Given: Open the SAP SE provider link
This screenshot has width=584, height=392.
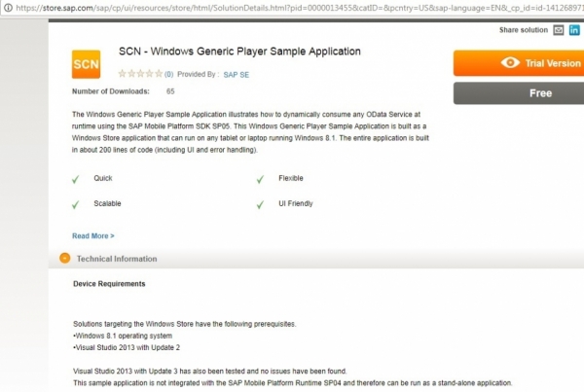Looking at the screenshot, I should click(236, 73).
